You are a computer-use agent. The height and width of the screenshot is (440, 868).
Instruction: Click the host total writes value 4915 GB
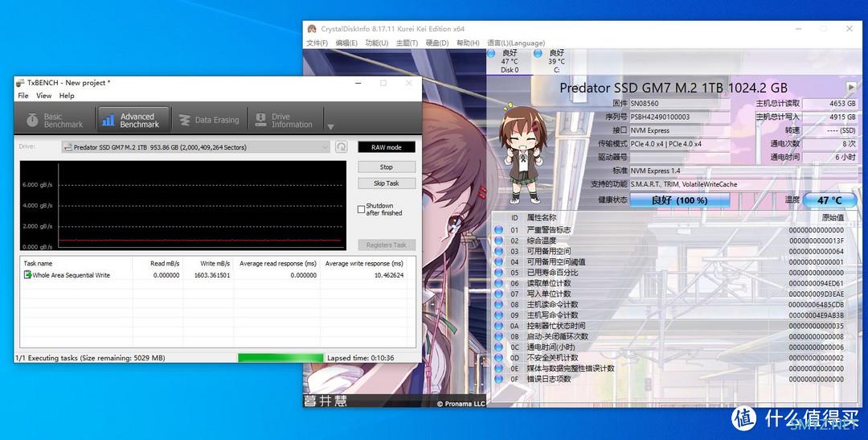coord(829,117)
